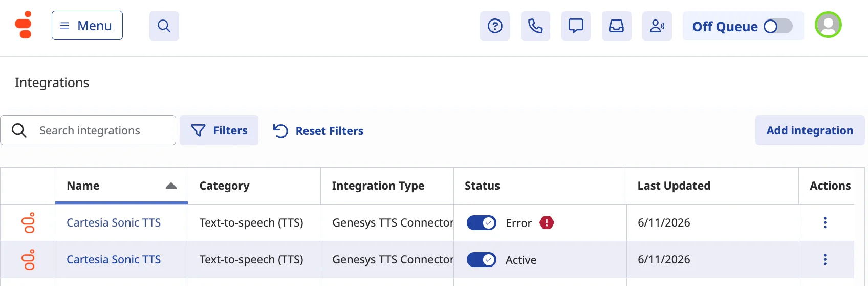Open the global search magnifier icon
Screen dimensions: 868x286
click(x=164, y=26)
